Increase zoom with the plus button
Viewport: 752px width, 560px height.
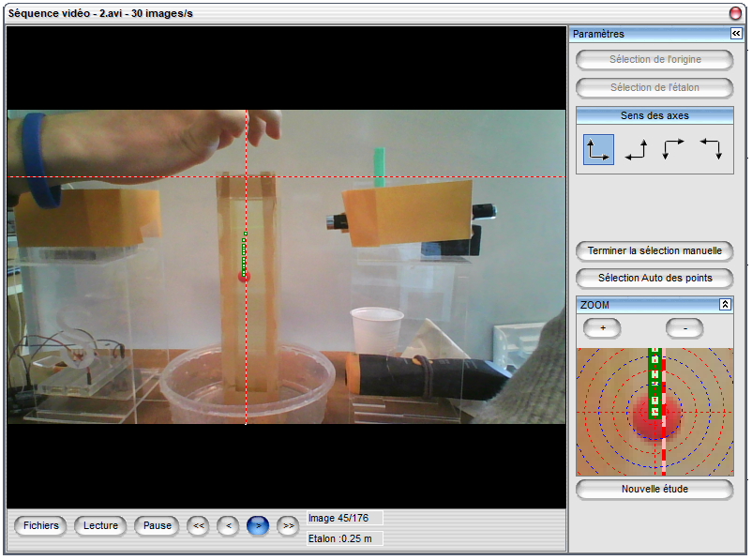click(602, 328)
